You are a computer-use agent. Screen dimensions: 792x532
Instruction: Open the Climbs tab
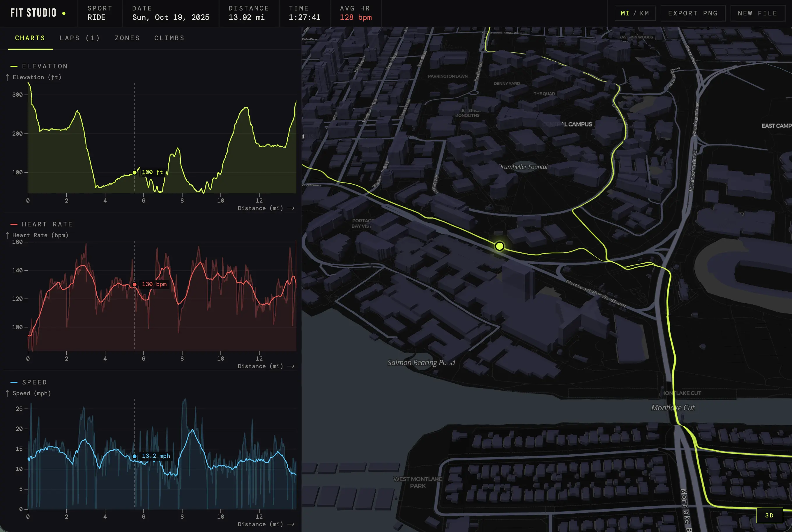[x=169, y=38]
